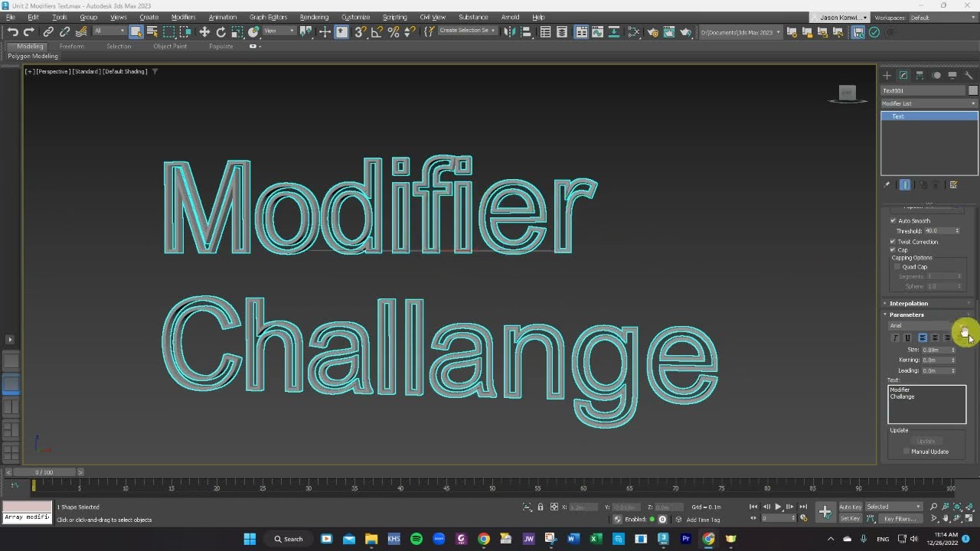Click the Percent Snap toggle icon

(x=394, y=31)
